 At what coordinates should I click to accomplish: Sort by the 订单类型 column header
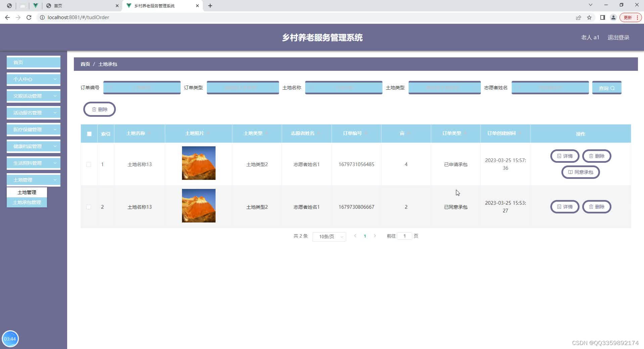455,133
